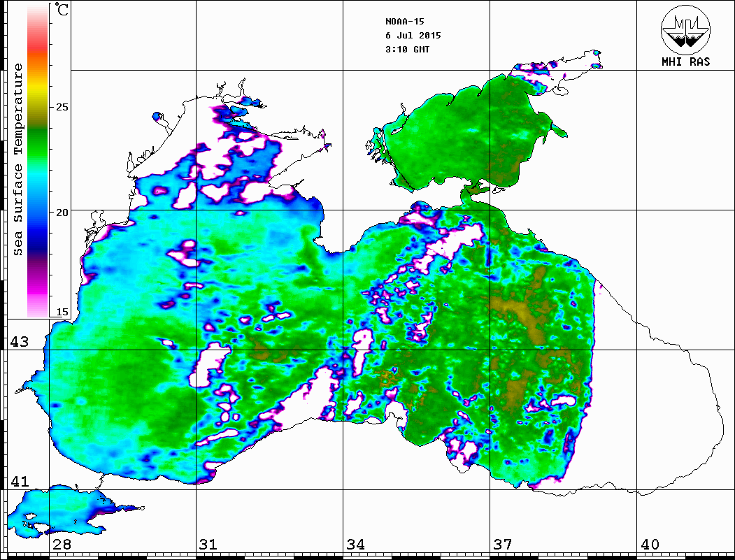Click the temperature color scale bar
The image size is (735, 560).
(38, 160)
